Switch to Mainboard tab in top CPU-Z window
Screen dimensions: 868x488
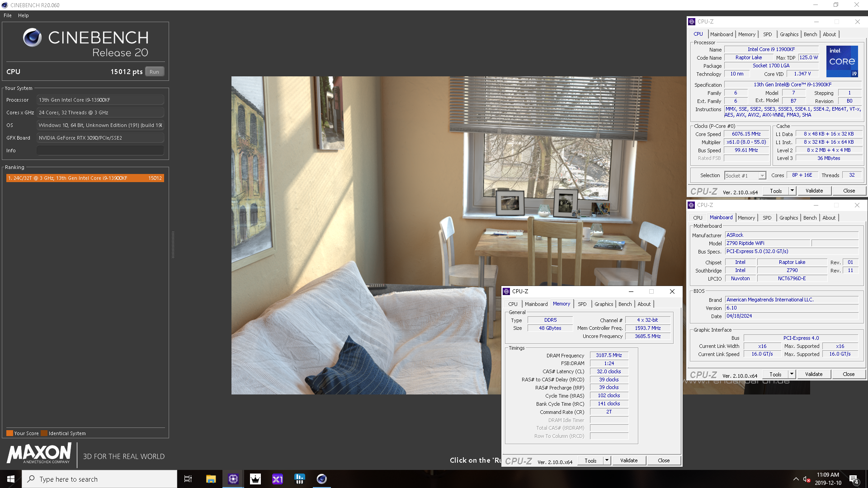tap(722, 34)
